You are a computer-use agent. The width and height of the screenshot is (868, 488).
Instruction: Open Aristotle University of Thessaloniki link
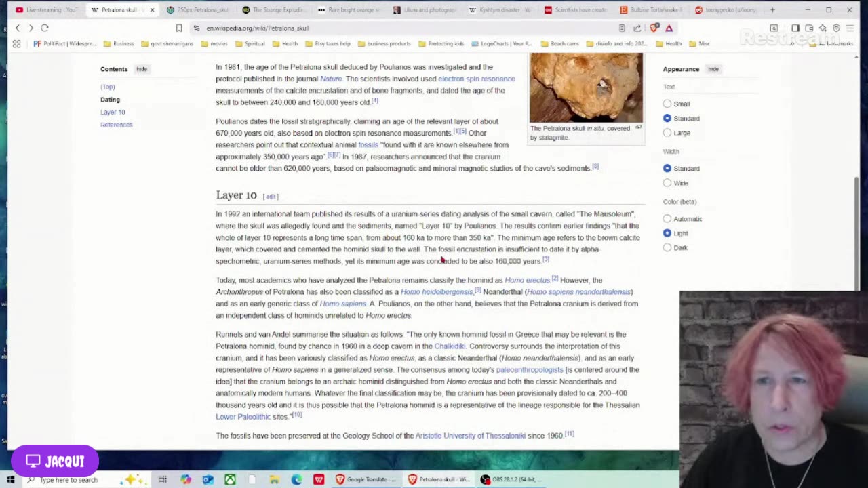pos(470,436)
